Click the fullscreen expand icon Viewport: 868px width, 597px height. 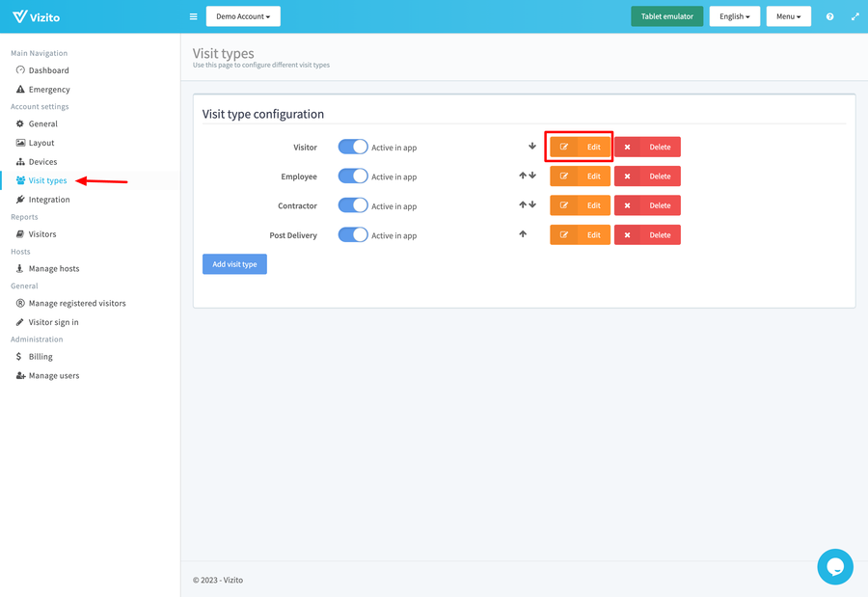pyautogui.click(x=854, y=16)
